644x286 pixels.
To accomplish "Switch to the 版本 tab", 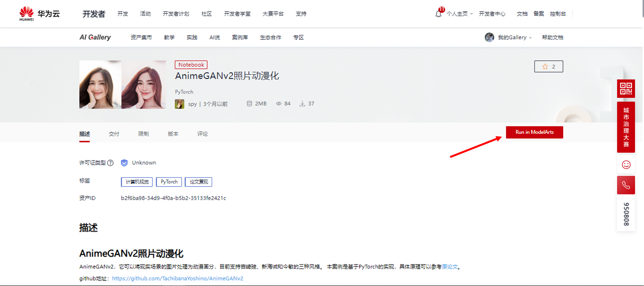I will [173, 134].
